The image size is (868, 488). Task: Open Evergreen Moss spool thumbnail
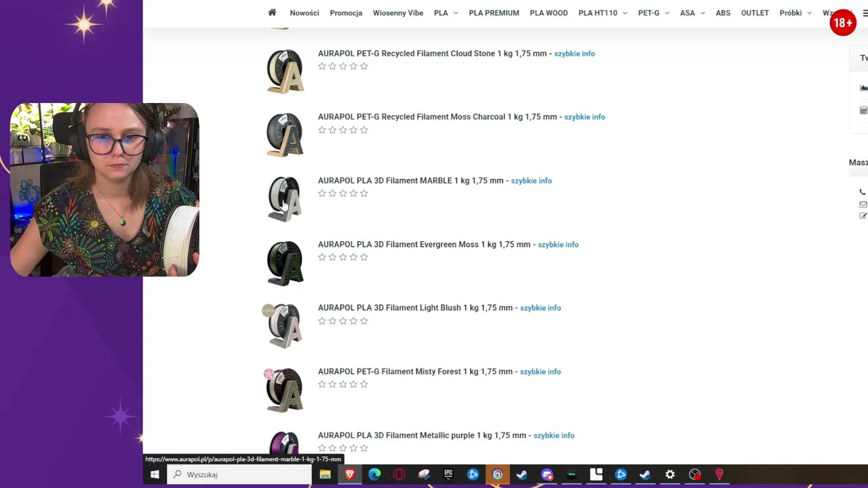pyautogui.click(x=285, y=262)
